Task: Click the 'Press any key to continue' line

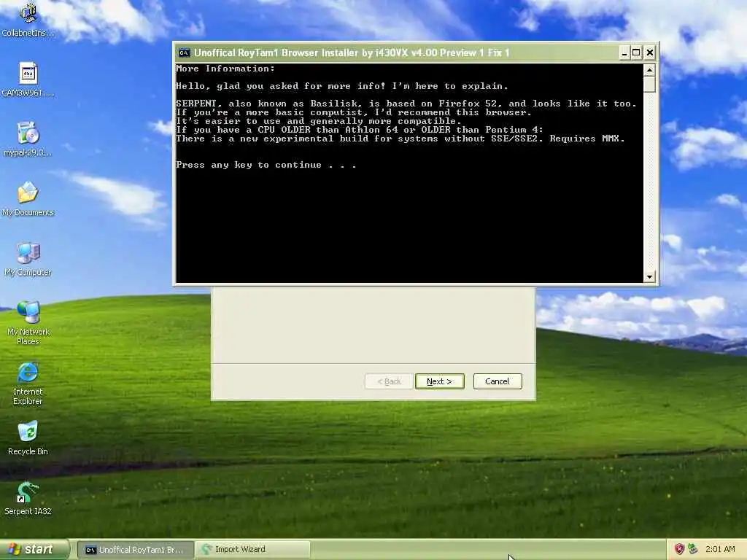Action: [266, 165]
